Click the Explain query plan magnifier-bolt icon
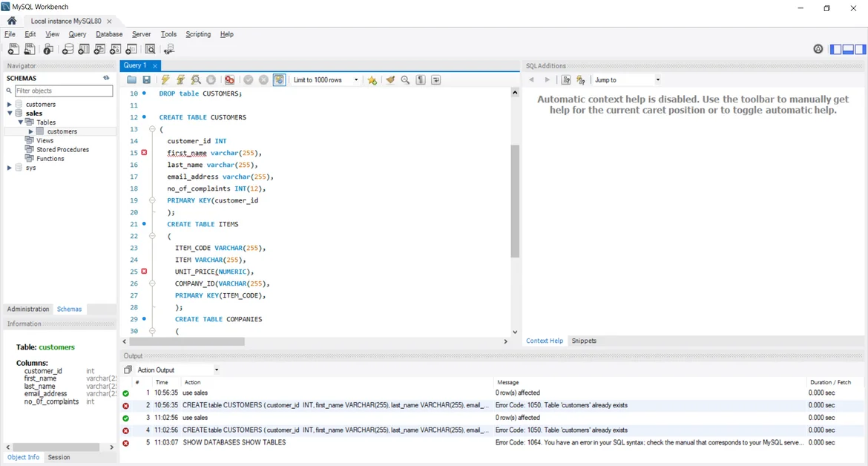 [x=196, y=80]
